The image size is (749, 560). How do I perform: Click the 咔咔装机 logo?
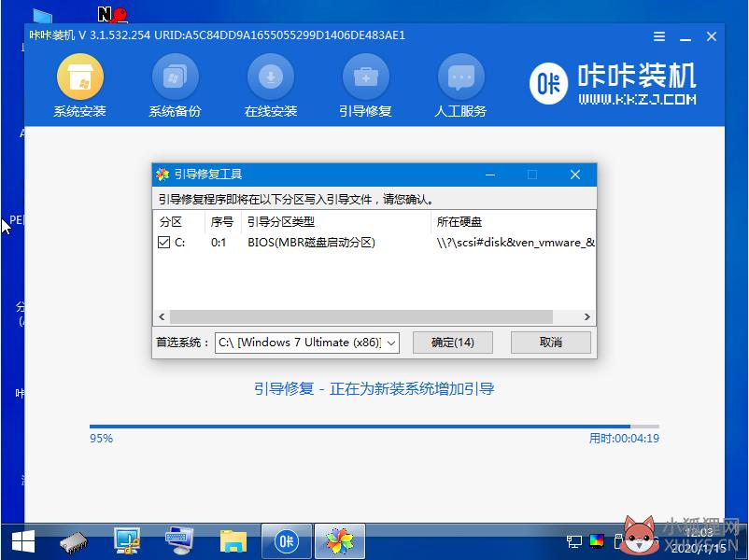(x=613, y=84)
